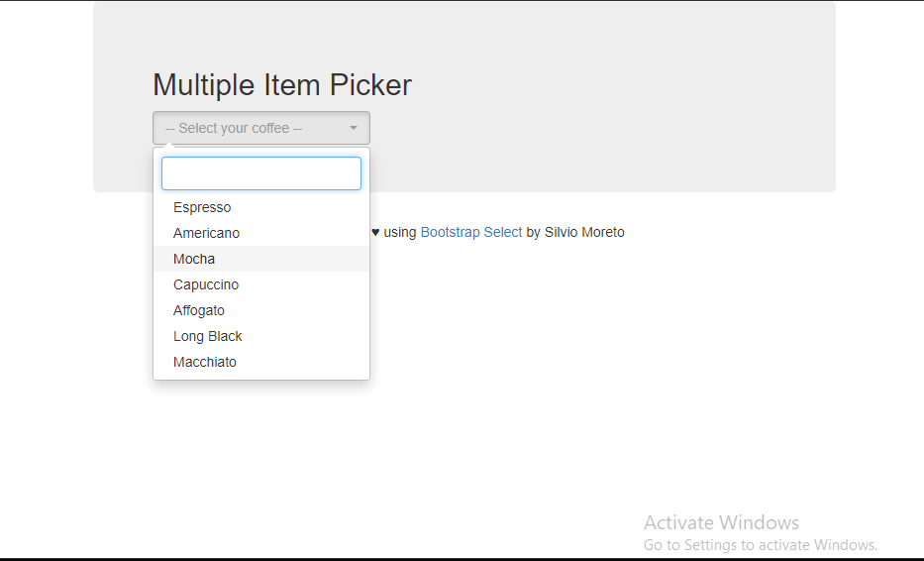The image size is (924, 561).
Task: Click 'Go to Settings to activate Windows' text
Action: (761, 544)
